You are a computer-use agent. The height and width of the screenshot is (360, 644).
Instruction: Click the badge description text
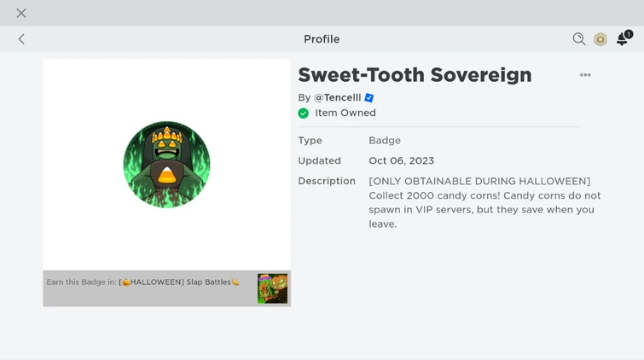coord(484,202)
